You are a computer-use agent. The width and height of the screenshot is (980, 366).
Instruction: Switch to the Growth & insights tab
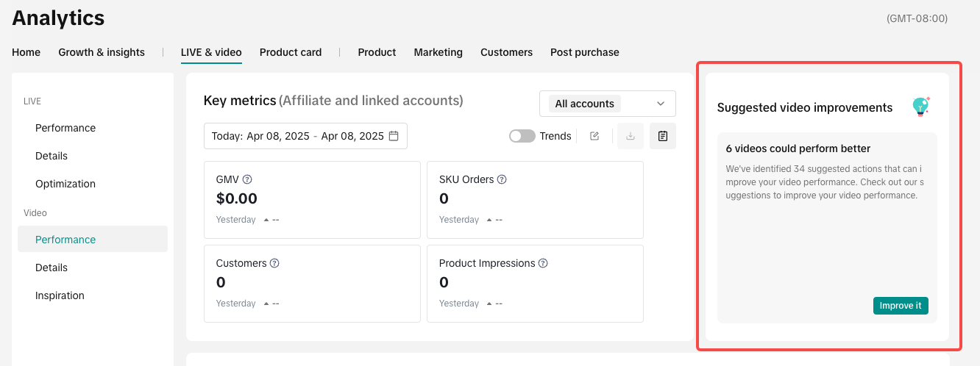[x=102, y=52]
